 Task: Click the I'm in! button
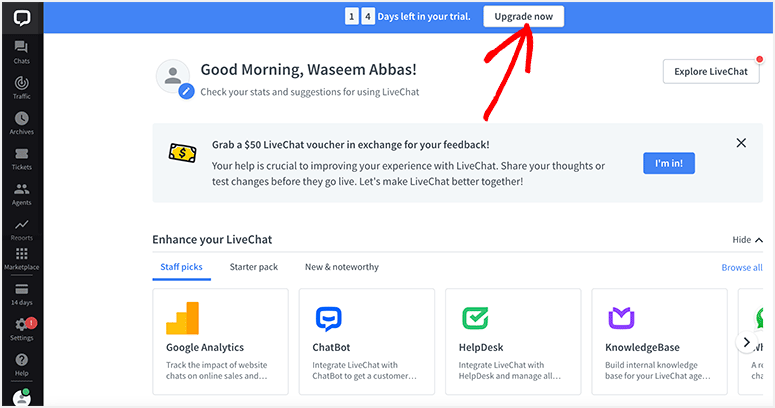(669, 163)
